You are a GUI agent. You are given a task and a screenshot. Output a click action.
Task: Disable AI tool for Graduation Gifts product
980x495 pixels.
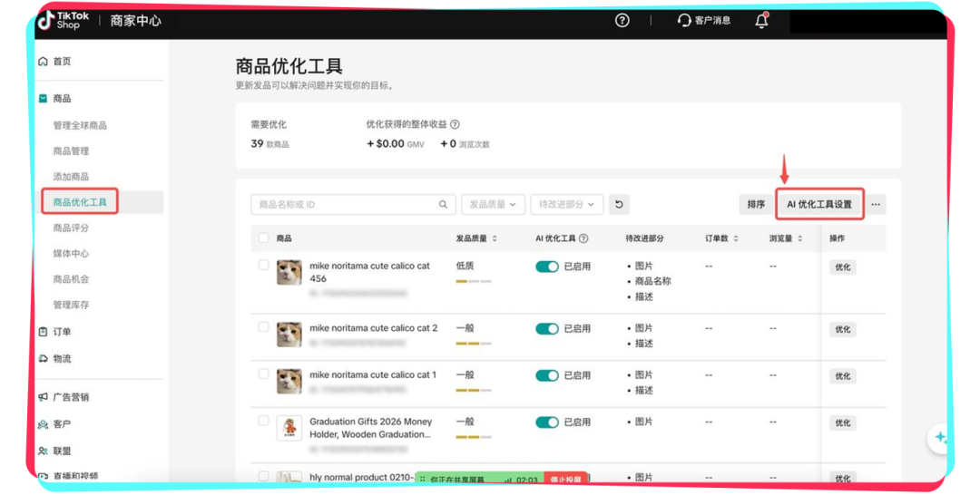point(547,422)
